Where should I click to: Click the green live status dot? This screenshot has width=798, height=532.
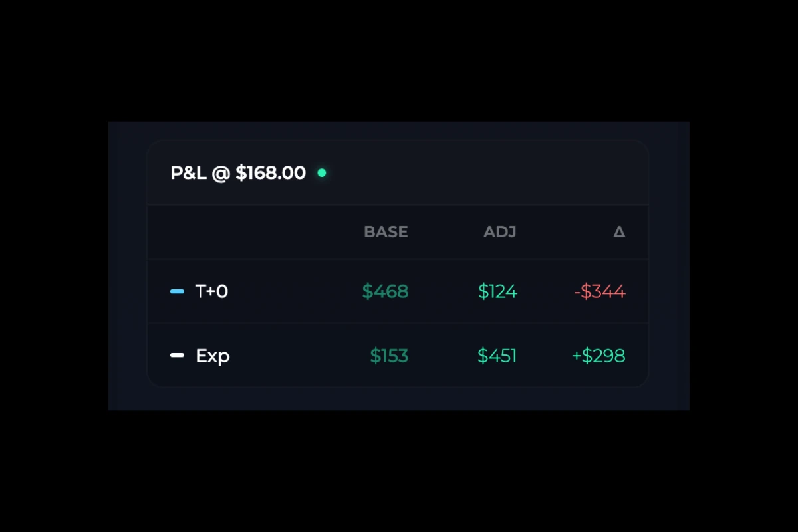tap(322, 173)
